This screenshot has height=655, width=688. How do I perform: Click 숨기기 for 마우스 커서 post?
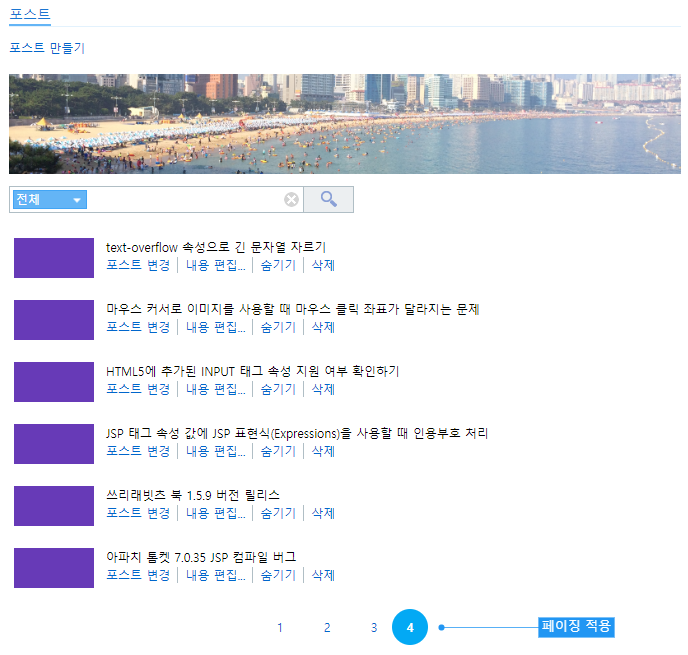pos(278,327)
